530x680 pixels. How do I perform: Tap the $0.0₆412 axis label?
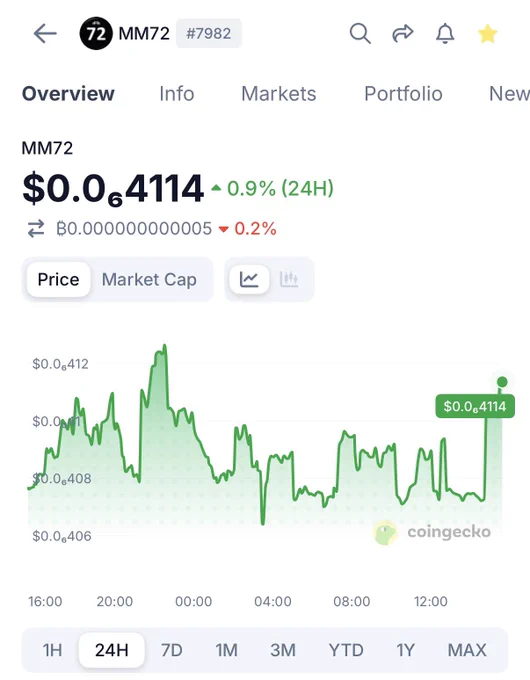point(60,364)
